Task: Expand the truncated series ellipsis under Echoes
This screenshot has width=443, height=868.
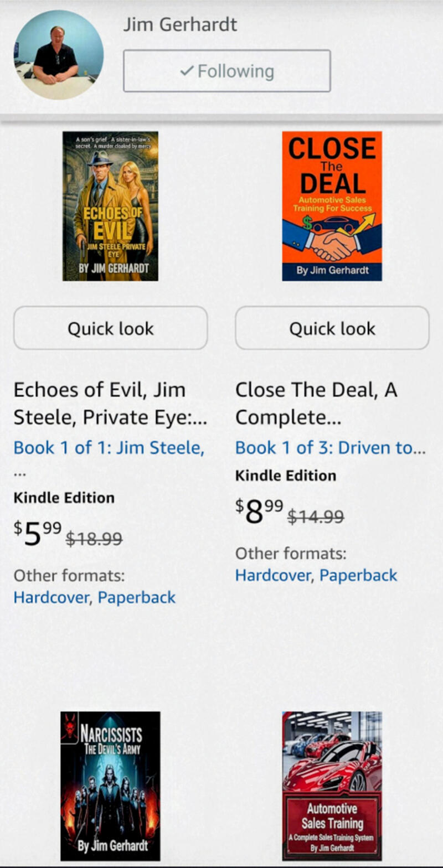Action: coord(20,474)
